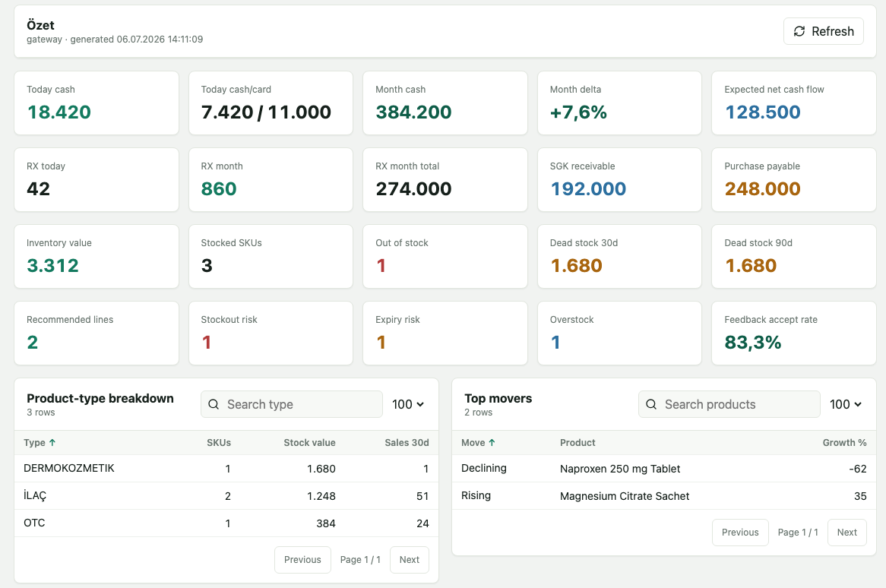
Task: Sort by the Stock value column header
Action: pos(309,443)
